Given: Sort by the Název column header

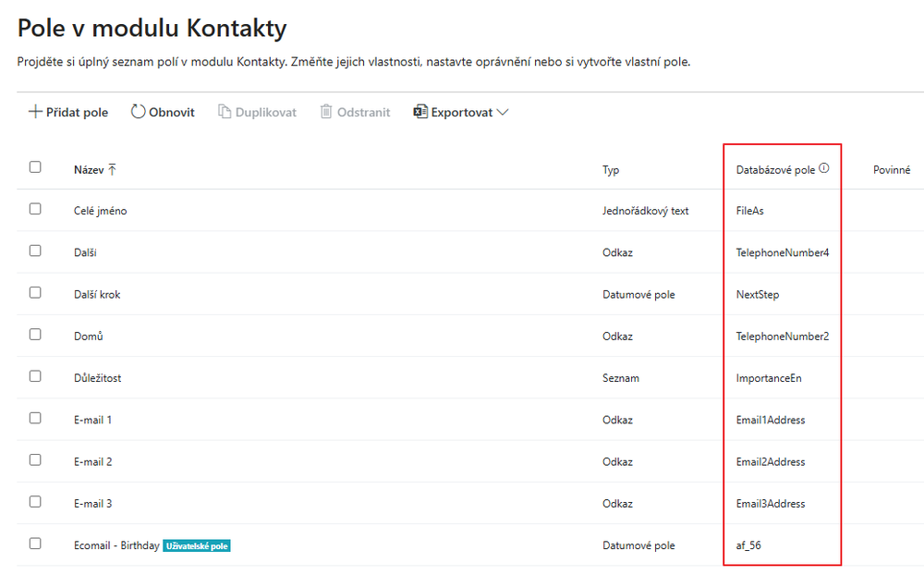Looking at the screenshot, I should (89, 170).
